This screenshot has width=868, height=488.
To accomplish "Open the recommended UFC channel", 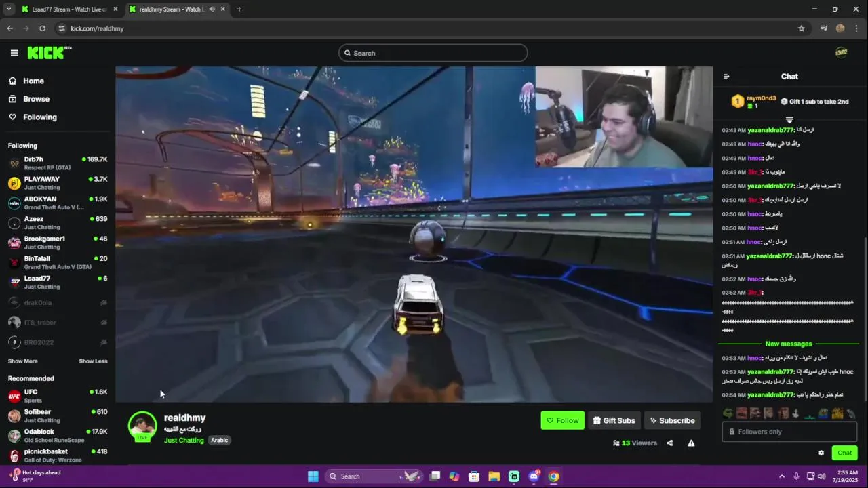I will 58,396.
